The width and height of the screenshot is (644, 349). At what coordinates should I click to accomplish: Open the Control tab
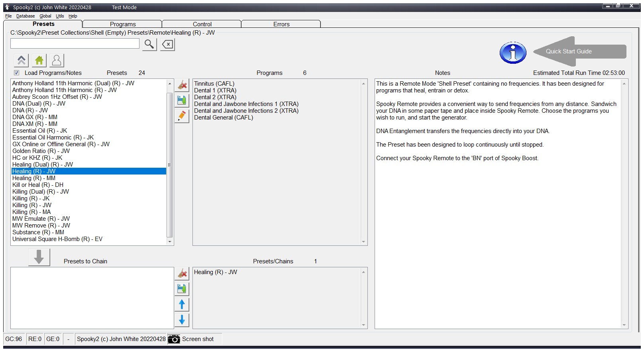pos(202,24)
